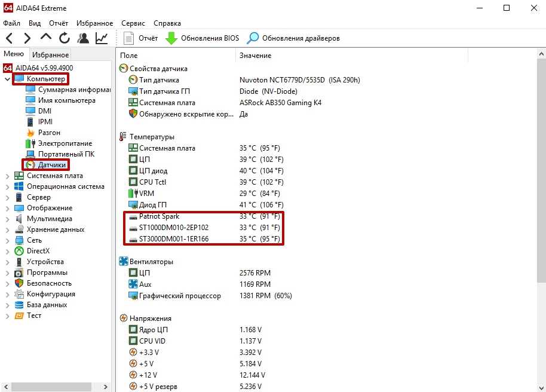
Task: Expand the Сеть tree node
Action: coord(7,241)
